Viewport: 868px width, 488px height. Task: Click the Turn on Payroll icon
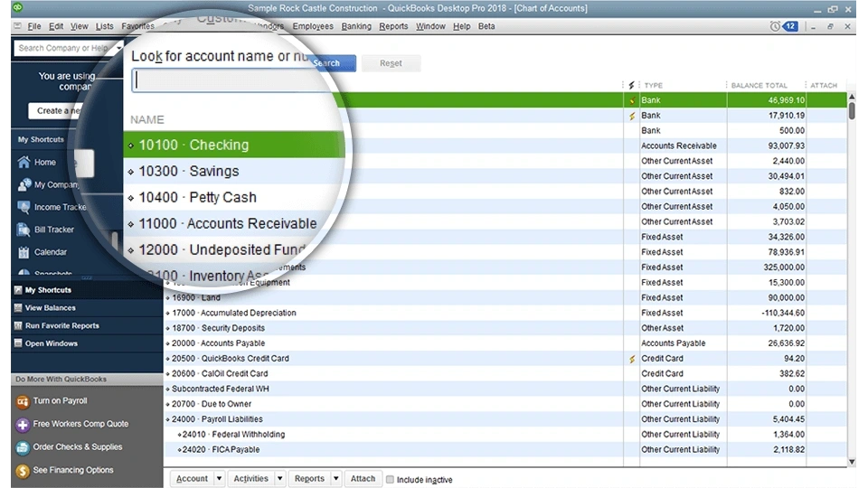(x=23, y=401)
